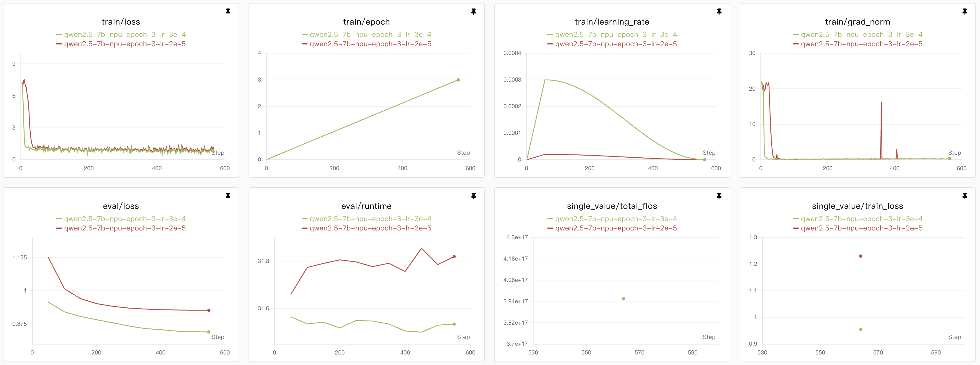Select the red endpoint of the eval/loss curve
This screenshot has width=980, height=365.
point(209,310)
